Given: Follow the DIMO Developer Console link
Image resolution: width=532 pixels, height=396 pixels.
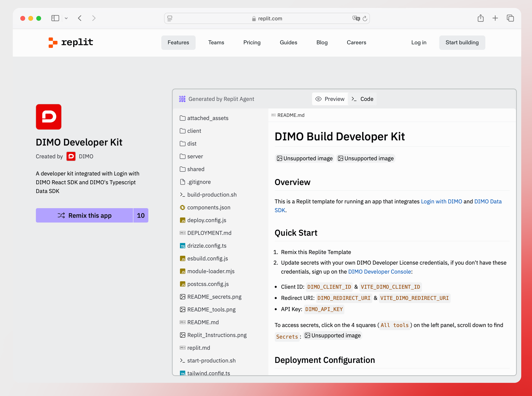Looking at the screenshot, I should click(x=379, y=272).
